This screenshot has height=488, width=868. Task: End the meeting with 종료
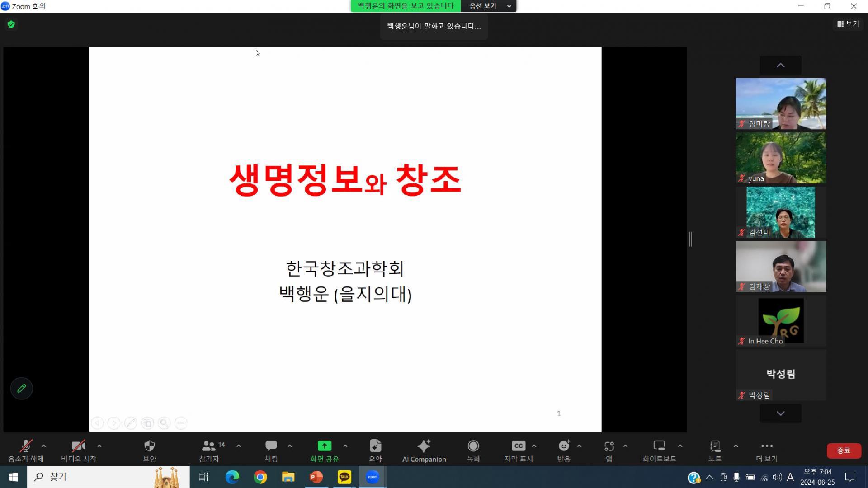pyautogui.click(x=844, y=450)
